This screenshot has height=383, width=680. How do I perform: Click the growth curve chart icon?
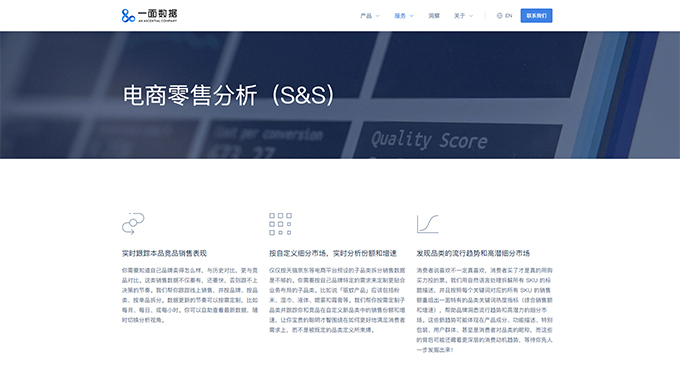tap(428, 224)
